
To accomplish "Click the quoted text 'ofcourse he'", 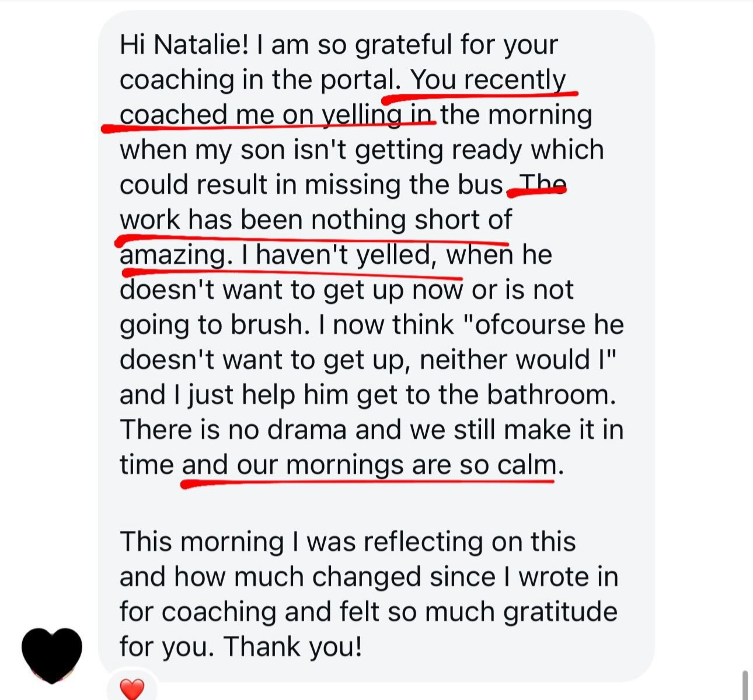I will pos(549,325).
